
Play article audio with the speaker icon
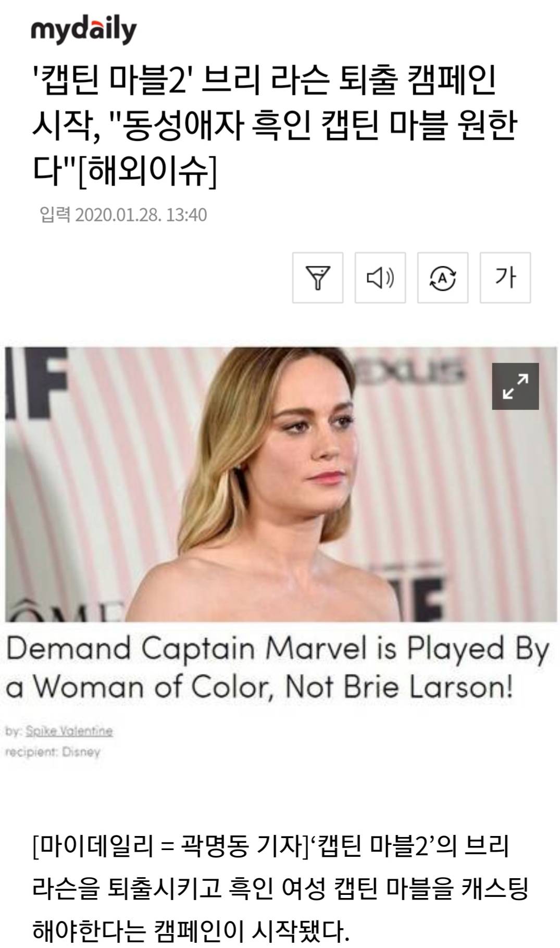click(380, 278)
